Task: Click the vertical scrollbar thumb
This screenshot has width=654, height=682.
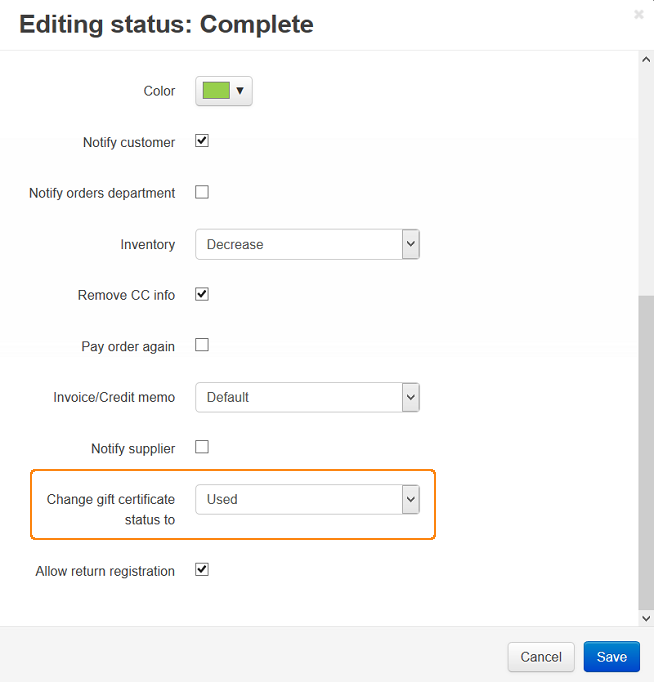Action: coord(646,453)
